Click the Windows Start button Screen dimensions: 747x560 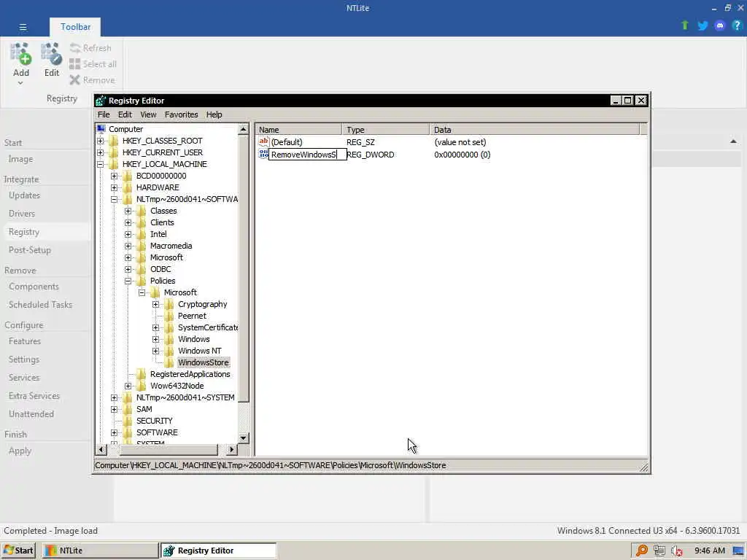(18, 551)
